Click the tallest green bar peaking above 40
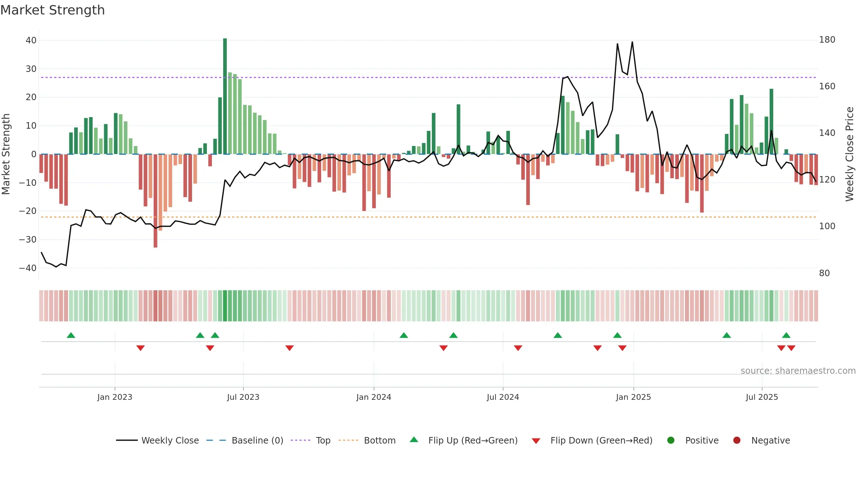The image size is (868, 488). pyautogui.click(x=225, y=96)
